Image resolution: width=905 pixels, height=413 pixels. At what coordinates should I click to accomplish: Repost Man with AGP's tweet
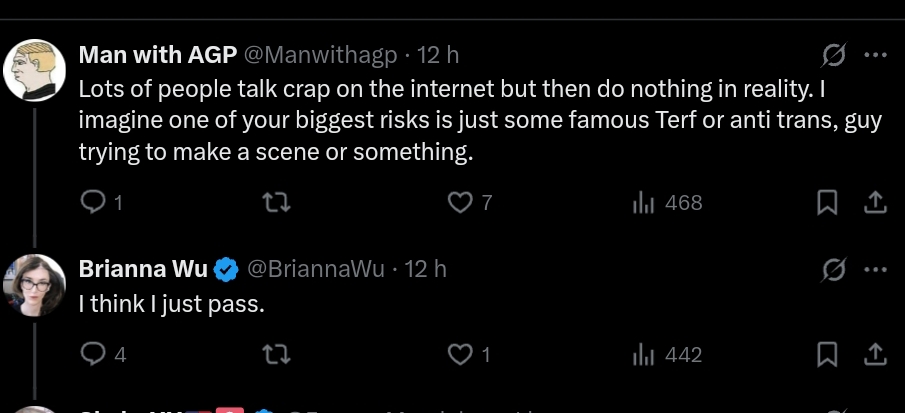click(276, 203)
